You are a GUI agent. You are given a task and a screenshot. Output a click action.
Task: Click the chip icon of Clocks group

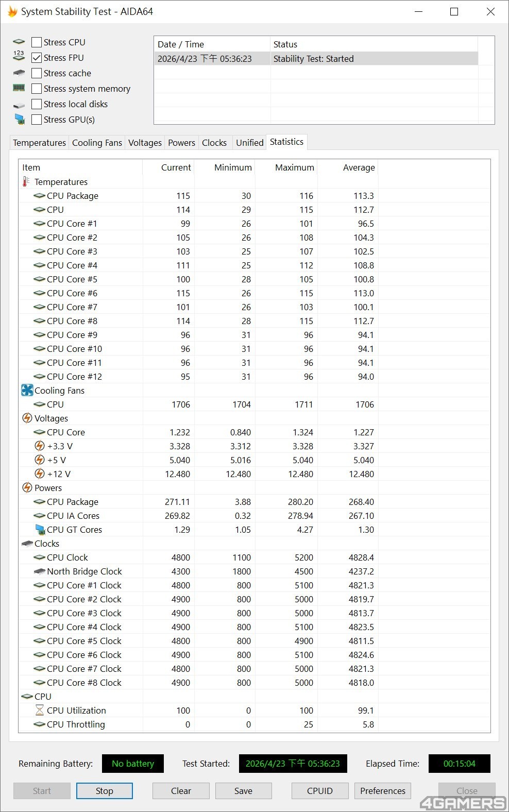tap(27, 544)
